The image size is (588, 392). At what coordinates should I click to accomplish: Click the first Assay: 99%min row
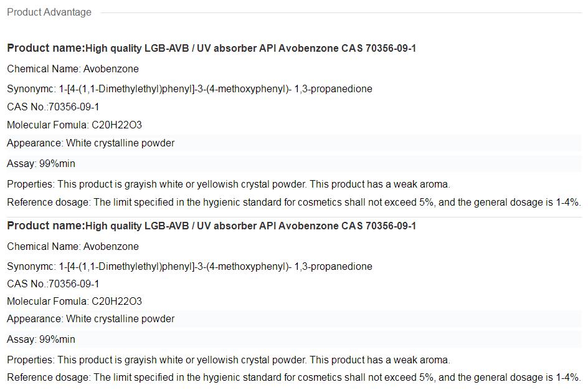pos(41,163)
